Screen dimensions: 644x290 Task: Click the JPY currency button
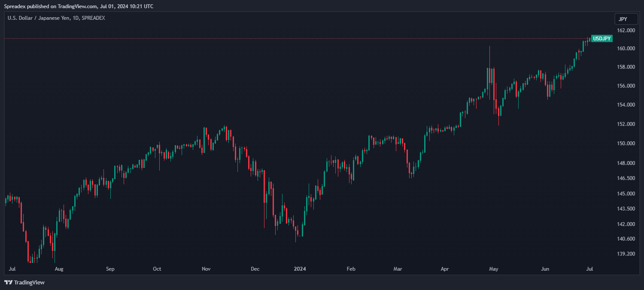point(626,19)
